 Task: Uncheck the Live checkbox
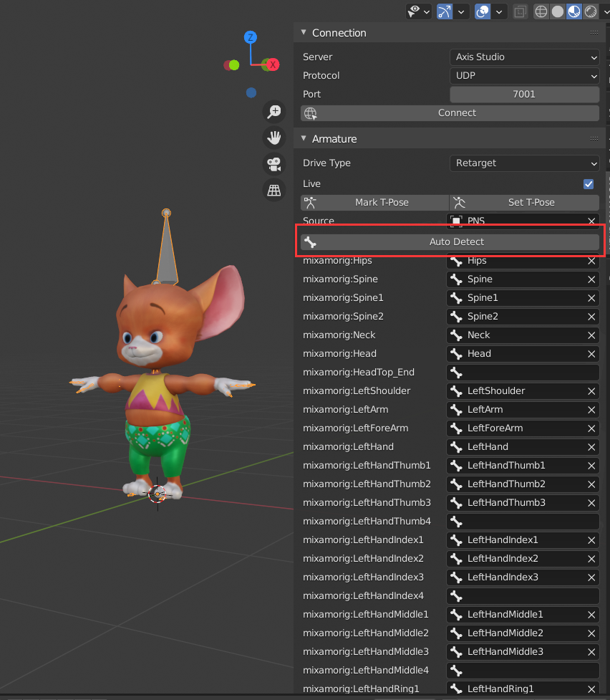[x=589, y=184]
